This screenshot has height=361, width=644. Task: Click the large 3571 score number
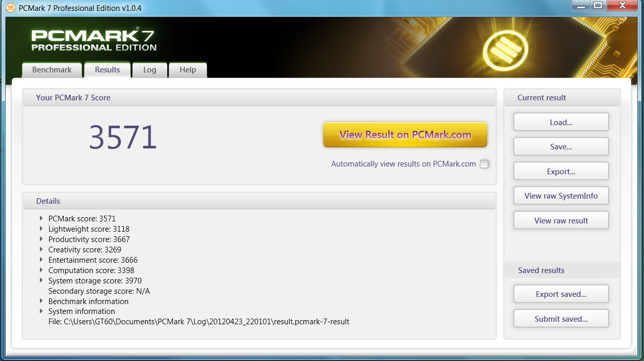123,137
